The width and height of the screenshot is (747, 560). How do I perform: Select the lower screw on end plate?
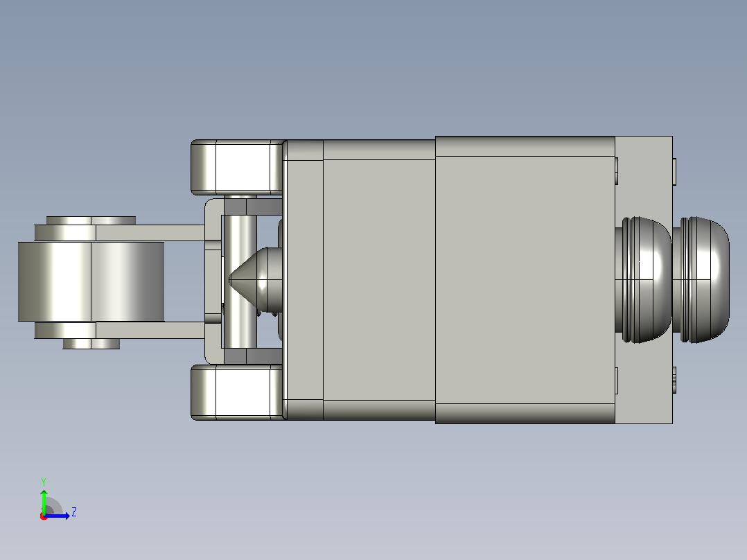(x=674, y=379)
